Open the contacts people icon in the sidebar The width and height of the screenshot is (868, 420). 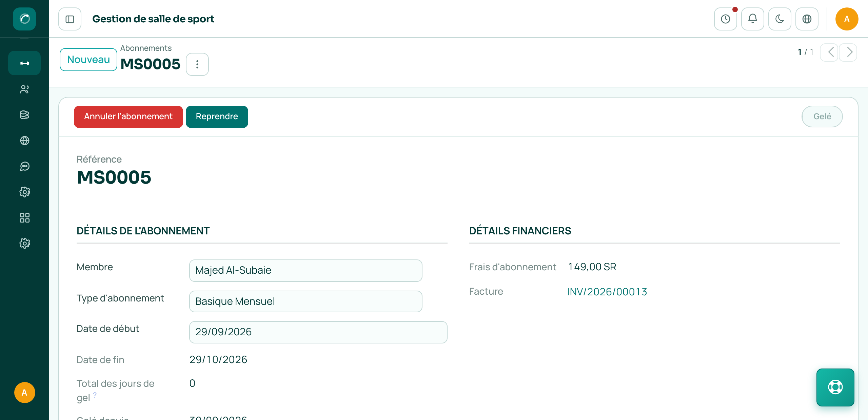[24, 89]
